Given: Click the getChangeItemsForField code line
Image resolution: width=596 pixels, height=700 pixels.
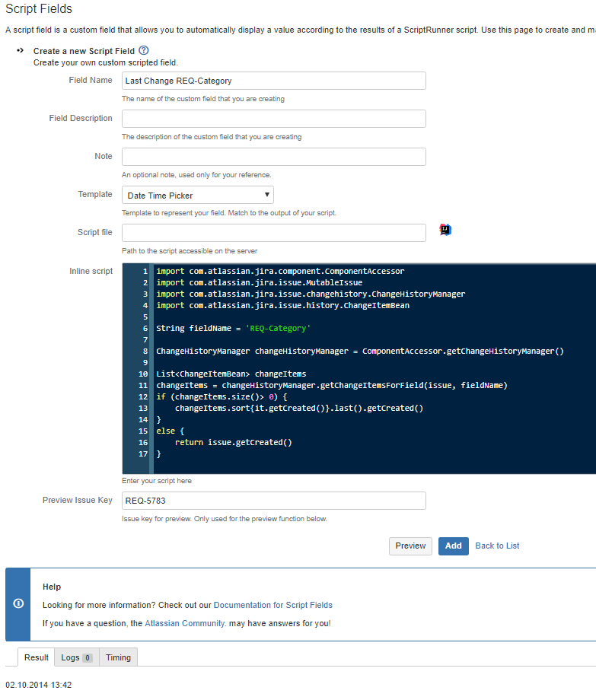Looking at the screenshot, I should pyautogui.click(x=332, y=385).
